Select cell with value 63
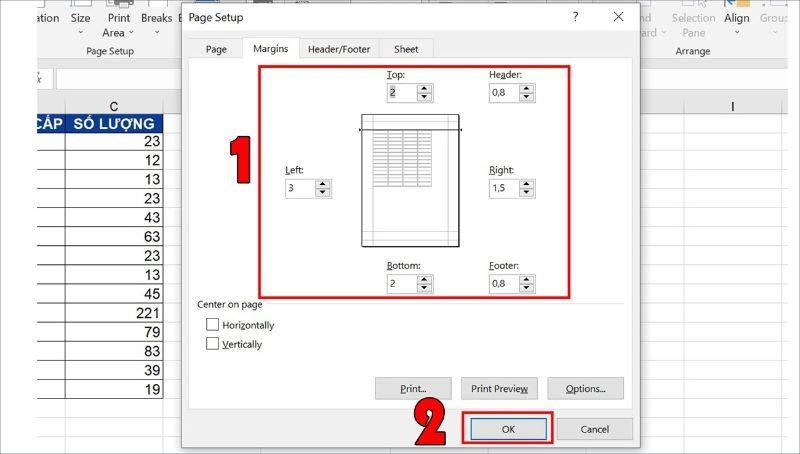Image resolution: width=800 pixels, height=454 pixels. click(114, 236)
